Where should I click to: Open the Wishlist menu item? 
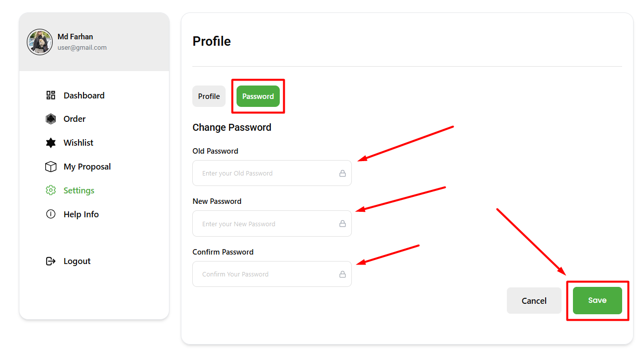click(70, 143)
